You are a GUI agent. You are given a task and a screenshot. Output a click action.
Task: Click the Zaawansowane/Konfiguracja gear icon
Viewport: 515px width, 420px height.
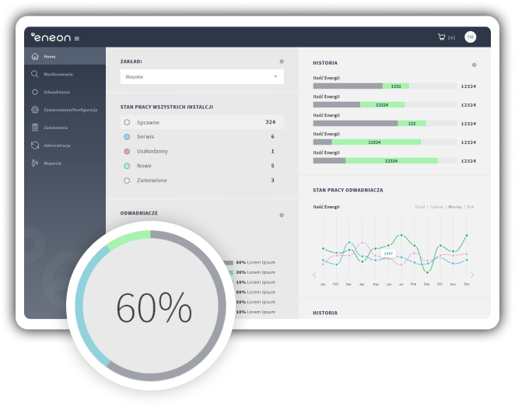pyautogui.click(x=35, y=110)
